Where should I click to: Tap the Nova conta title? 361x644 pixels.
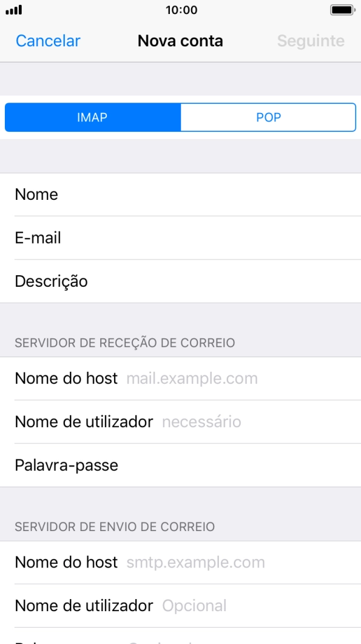(180, 41)
